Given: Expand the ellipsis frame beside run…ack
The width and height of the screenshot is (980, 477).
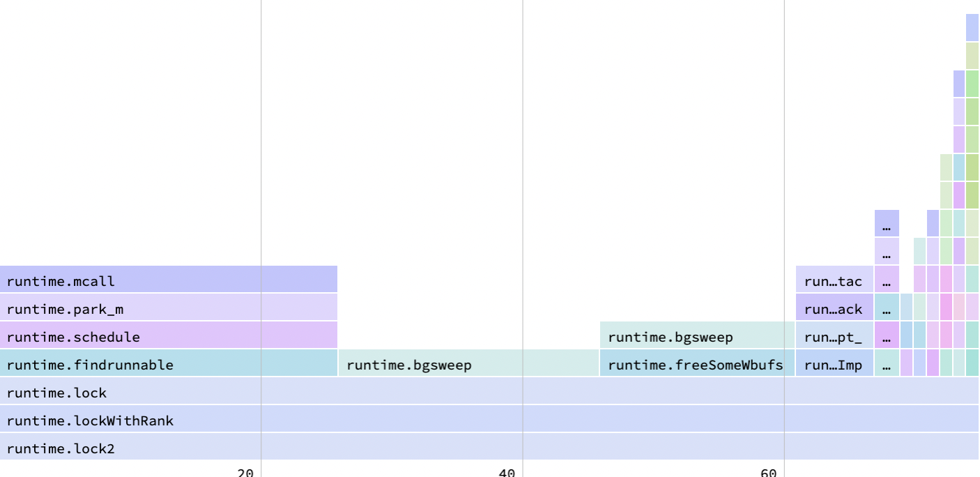Looking at the screenshot, I should click(888, 309).
